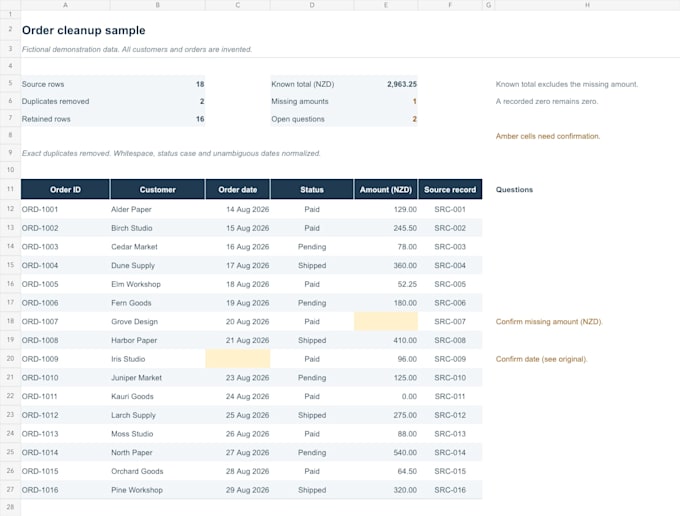Select the 'Grove Design' customer cell
The image size is (680, 516).
pyautogui.click(x=157, y=321)
